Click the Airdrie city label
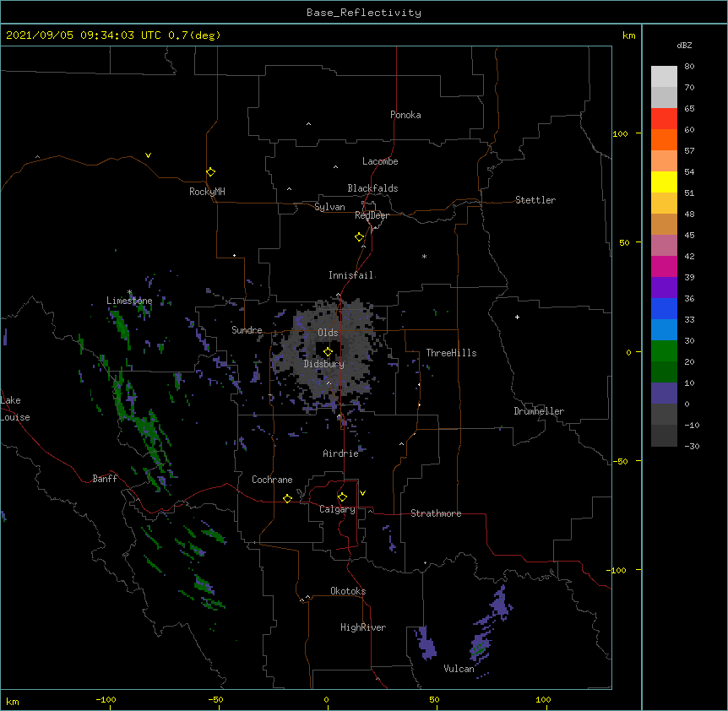The width and height of the screenshot is (728, 711). pyautogui.click(x=341, y=453)
